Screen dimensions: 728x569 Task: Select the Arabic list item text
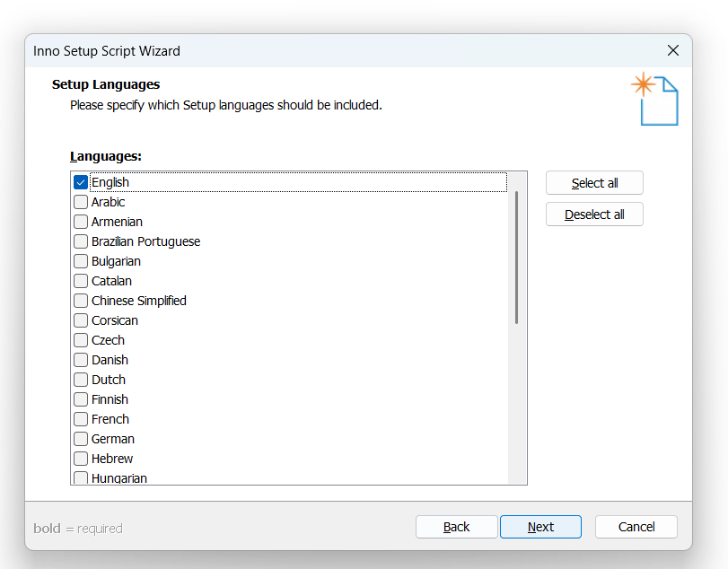tap(109, 202)
